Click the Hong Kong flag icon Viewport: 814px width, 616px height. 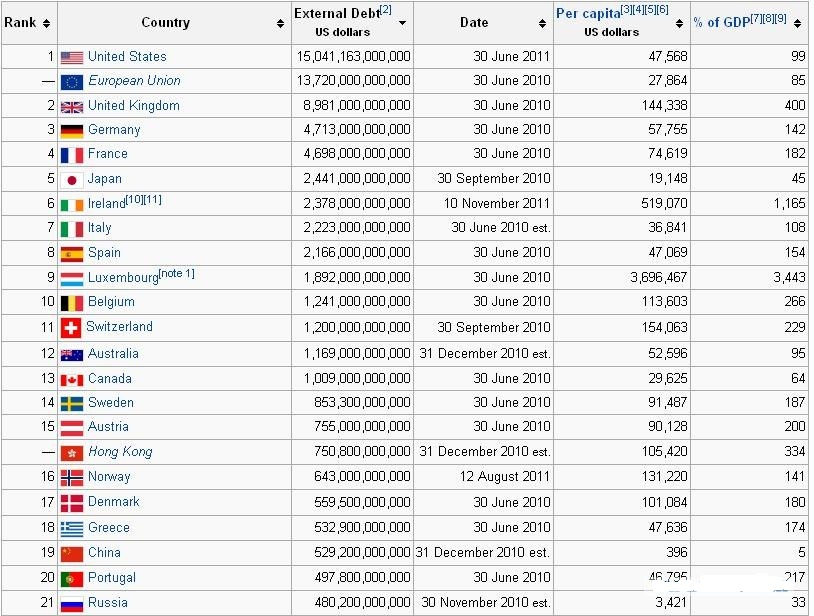(72, 453)
